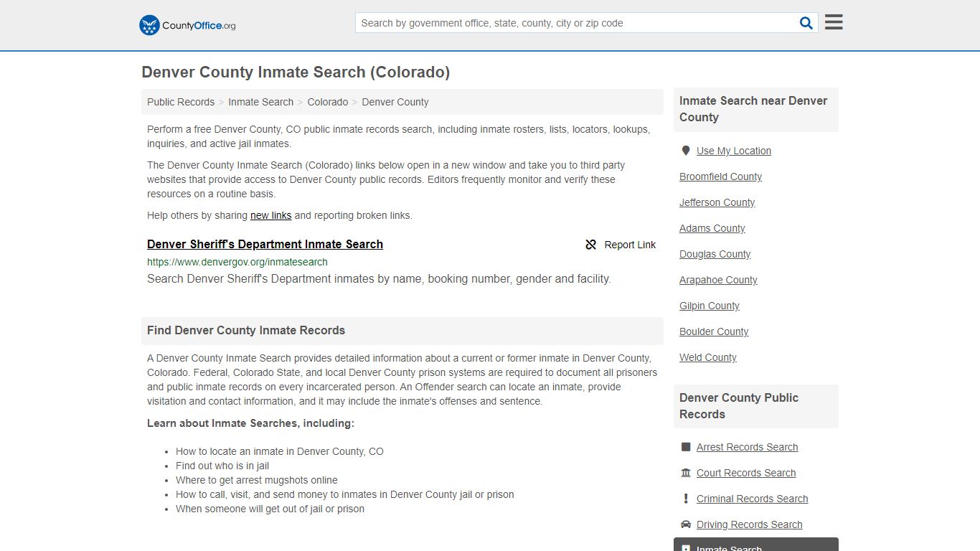Click 'Learn about Inmate Searches, including:' text
The height and width of the screenshot is (551, 980).
(250, 423)
